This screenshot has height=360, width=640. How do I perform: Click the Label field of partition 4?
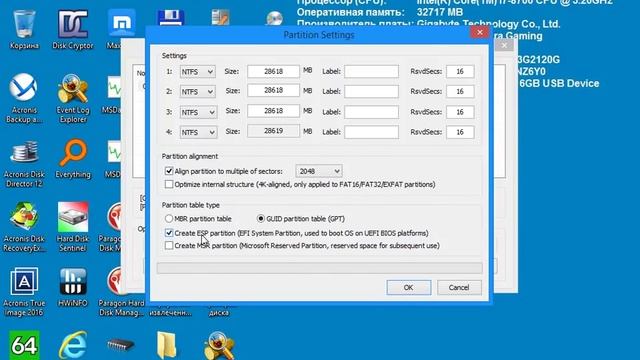pos(371,132)
